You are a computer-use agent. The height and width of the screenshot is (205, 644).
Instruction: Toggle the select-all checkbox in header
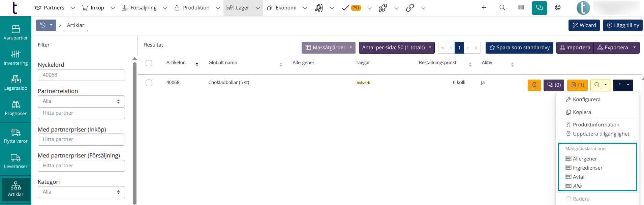[x=149, y=63]
